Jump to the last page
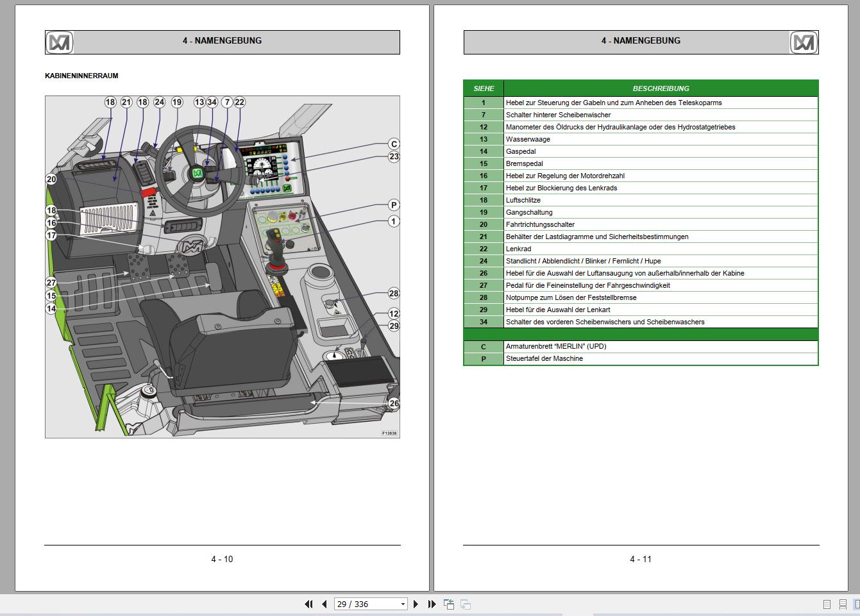The image size is (860, 616). tap(432, 604)
